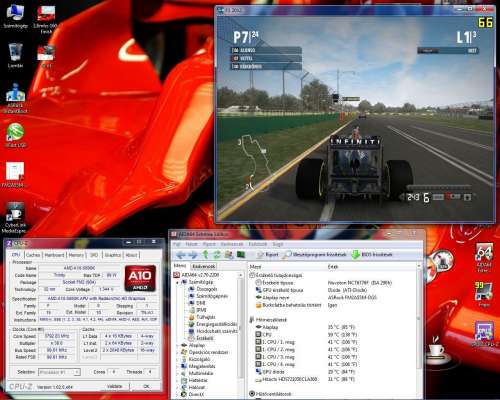
Task: Select Túlhajtás in the AIDA64 tree
Action: tap(202, 317)
